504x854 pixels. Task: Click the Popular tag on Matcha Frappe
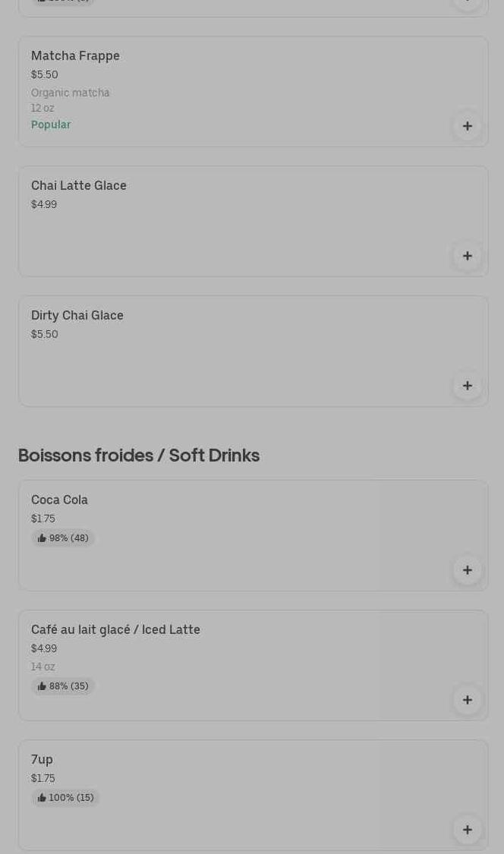(x=51, y=124)
